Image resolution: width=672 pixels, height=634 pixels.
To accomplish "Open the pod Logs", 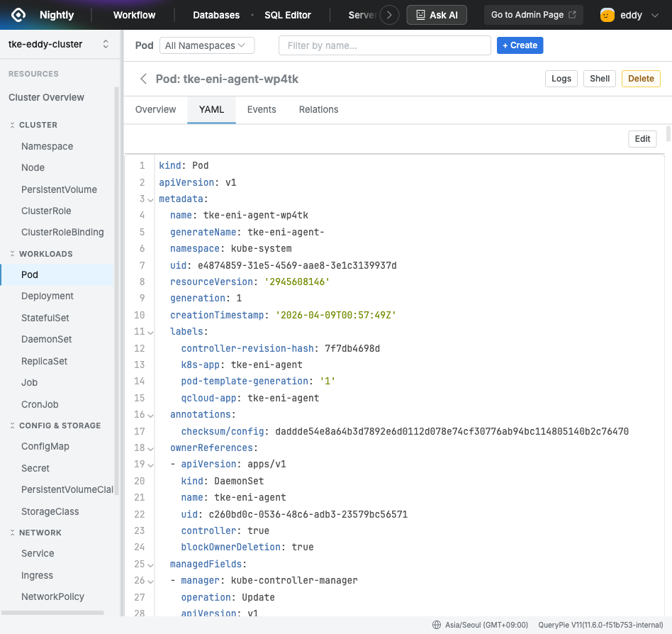I will pyautogui.click(x=561, y=79).
